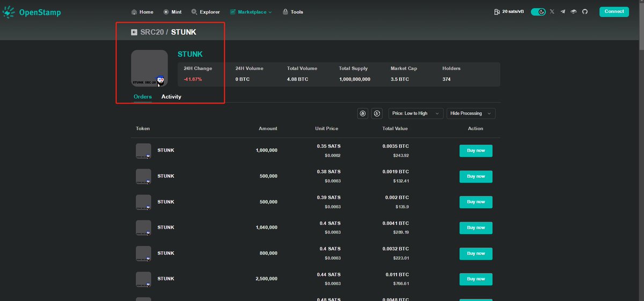The height and width of the screenshot is (301, 644).
Task: Click the Marketplace chart icon
Action: pyautogui.click(x=233, y=12)
